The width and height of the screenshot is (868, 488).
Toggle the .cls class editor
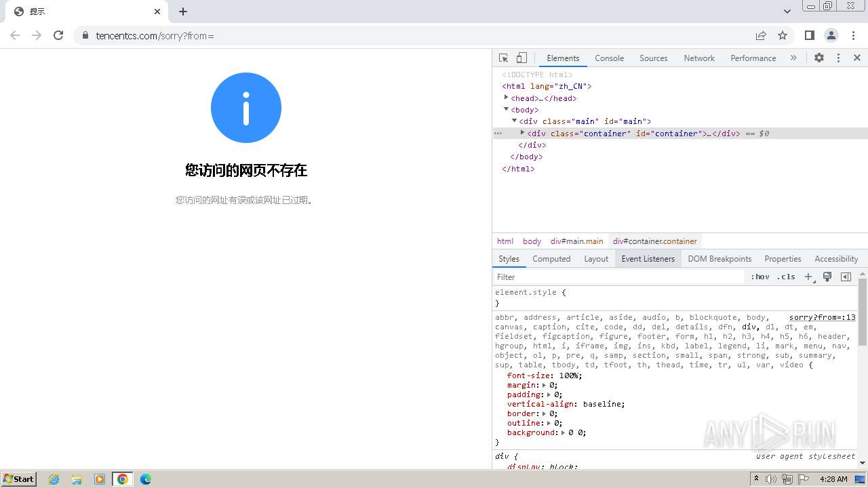click(786, 277)
